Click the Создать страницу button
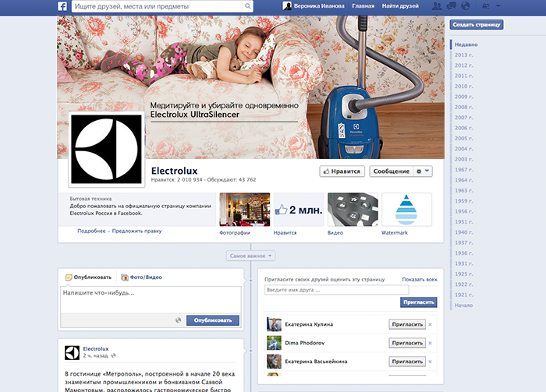Image resolution: width=546 pixels, height=392 pixels. (x=477, y=25)
